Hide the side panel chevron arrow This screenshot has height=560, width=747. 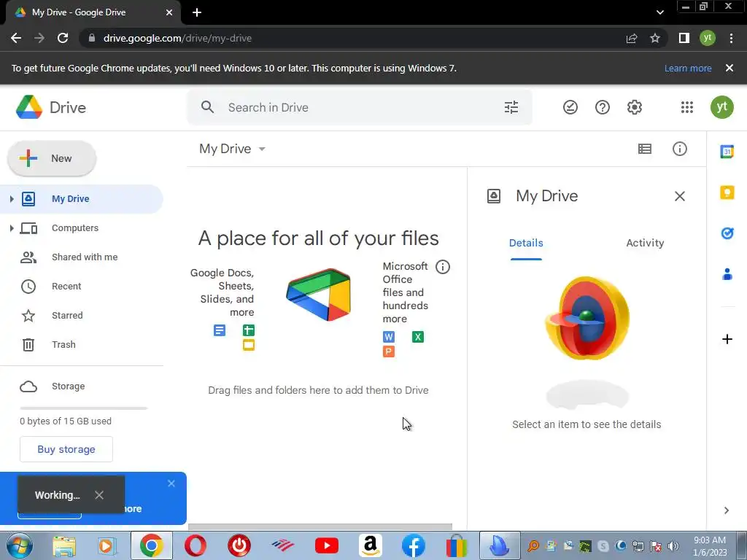pos(726,510)
